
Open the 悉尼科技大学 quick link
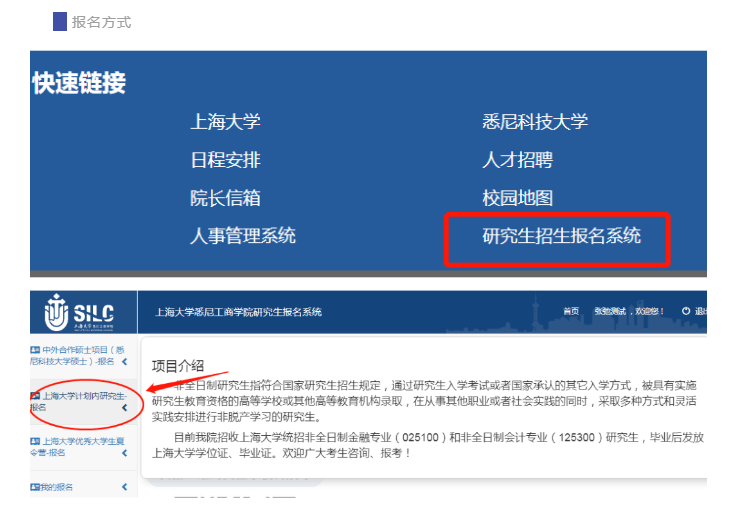pyautogui.click(x=535, y=122)
